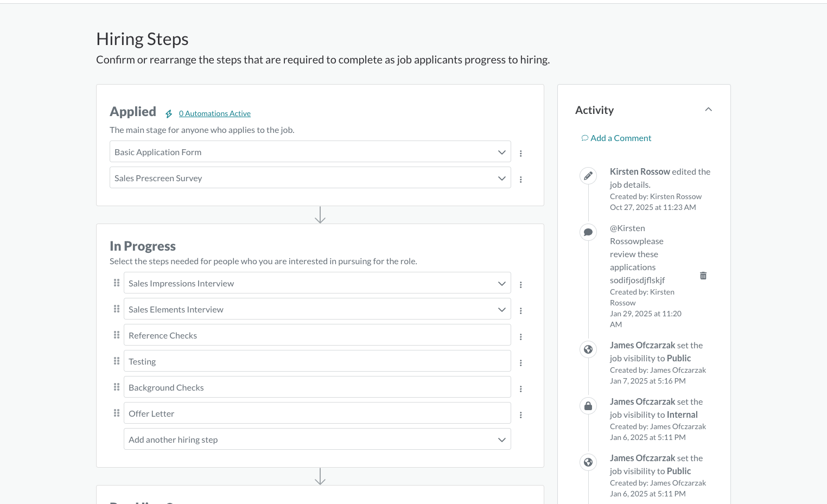Delete the comment using the trash icon
Image resolution: width=827 pixels, height=504 pixels.
(x=703, y=276)
